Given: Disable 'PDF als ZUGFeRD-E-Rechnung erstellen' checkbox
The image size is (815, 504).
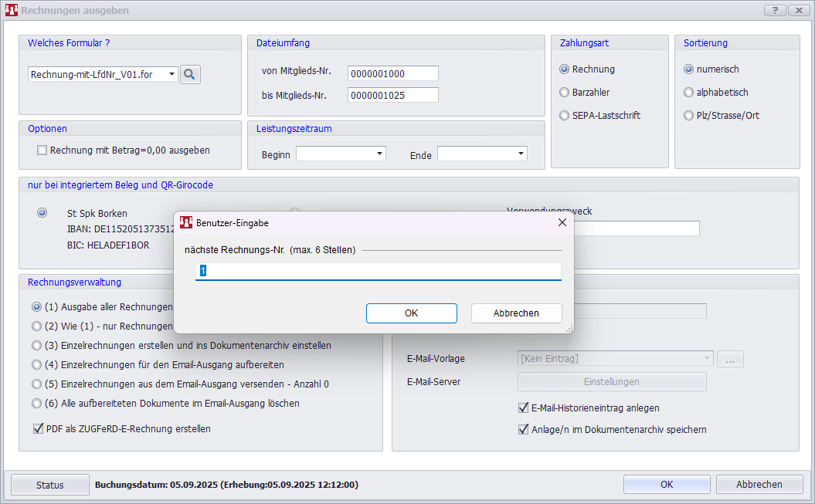Looking at the screenshot, I should [x=39, y=428].
